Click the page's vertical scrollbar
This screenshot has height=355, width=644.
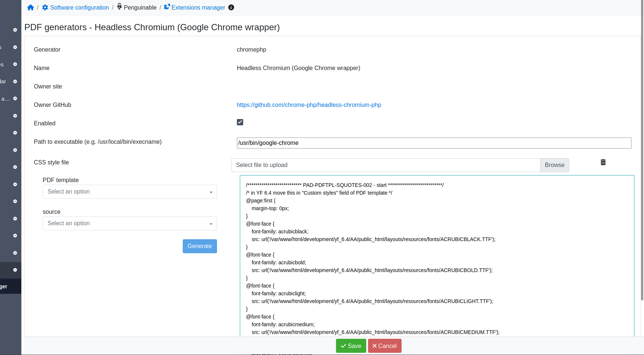642,147
